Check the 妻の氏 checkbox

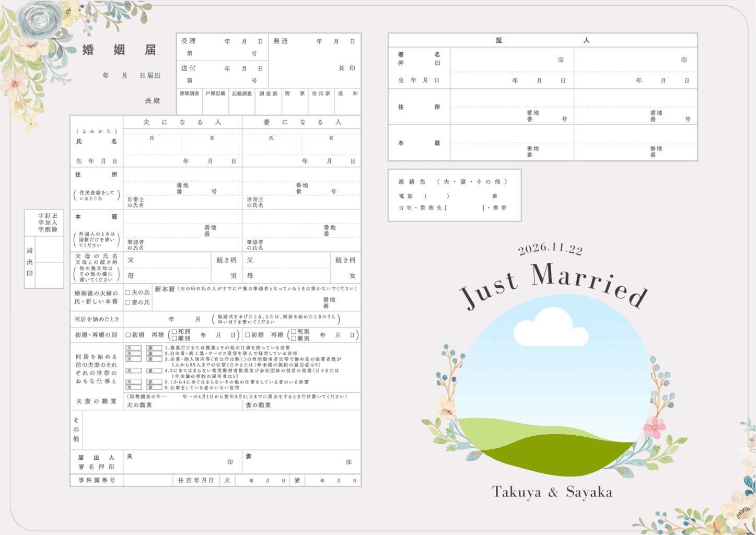[x=128, y=303]
